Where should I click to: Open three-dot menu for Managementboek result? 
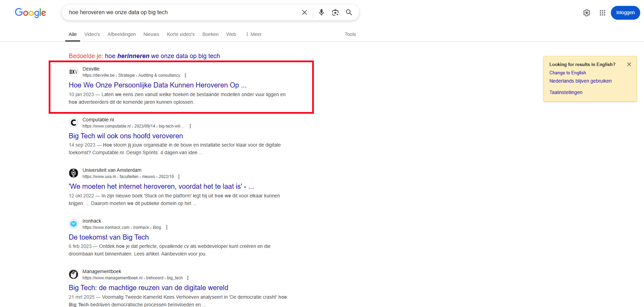(188, 278)
